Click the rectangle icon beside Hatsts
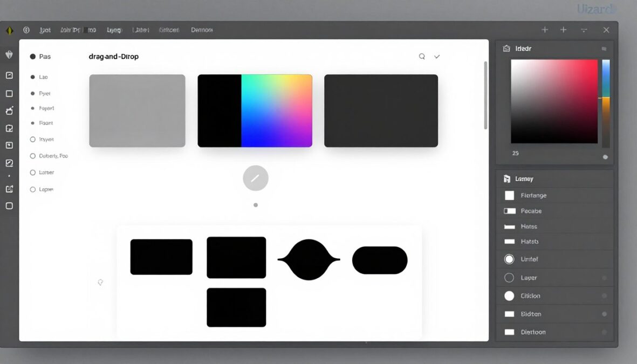 (509, 242)
